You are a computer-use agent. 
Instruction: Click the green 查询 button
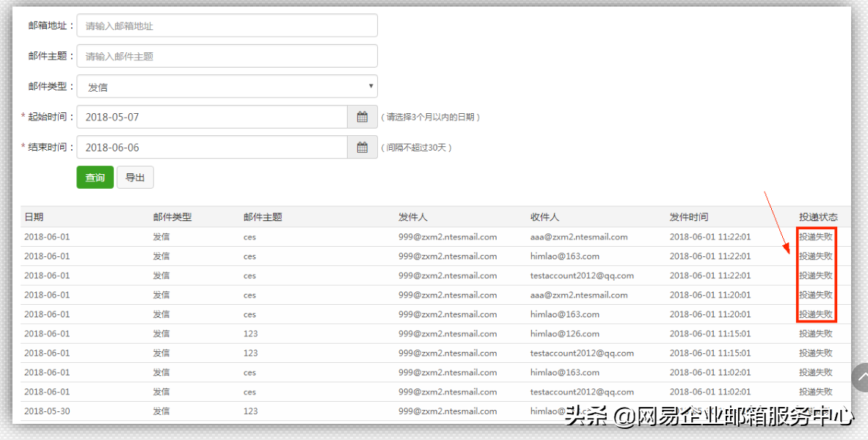pyautogui.click(x=95, y=177)
